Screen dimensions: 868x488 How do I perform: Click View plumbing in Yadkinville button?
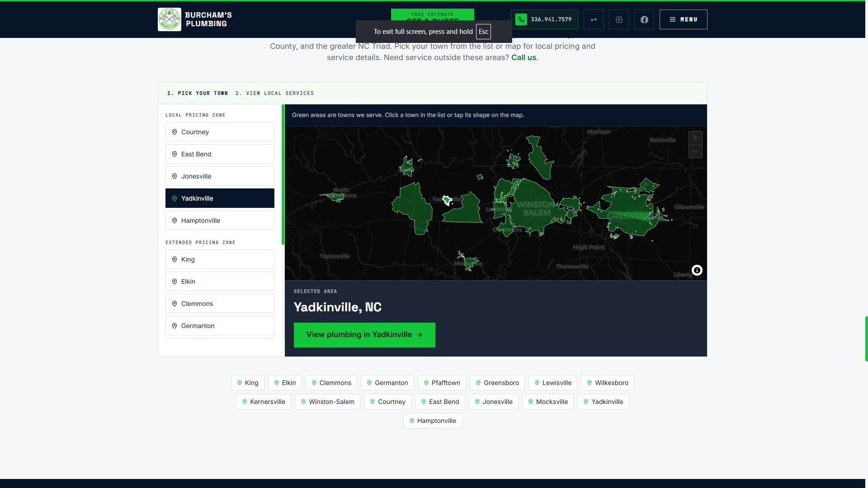point(364,335)
